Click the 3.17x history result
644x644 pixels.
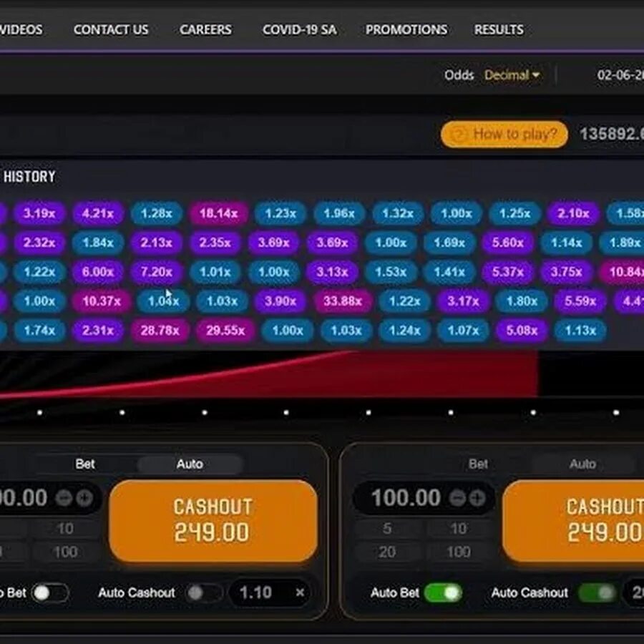click(x=463, y=301)
